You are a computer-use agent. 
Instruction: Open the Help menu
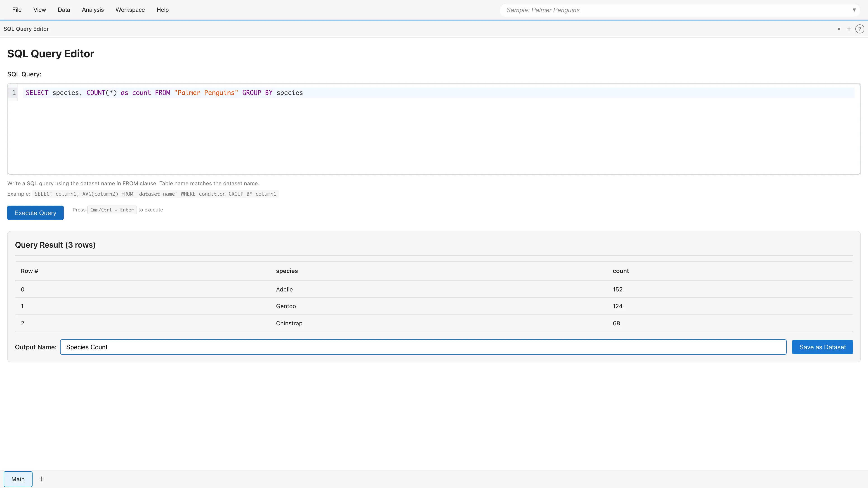[x=163, y=10]
